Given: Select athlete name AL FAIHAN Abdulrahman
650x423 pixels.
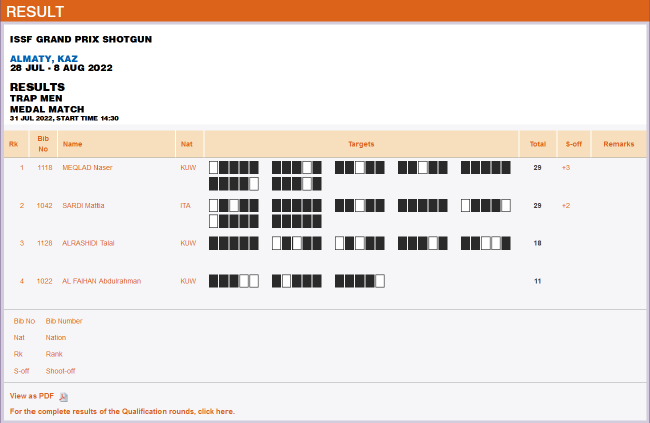Looking at the screenshot, I should pyautogui.click(x=102, y=281).
